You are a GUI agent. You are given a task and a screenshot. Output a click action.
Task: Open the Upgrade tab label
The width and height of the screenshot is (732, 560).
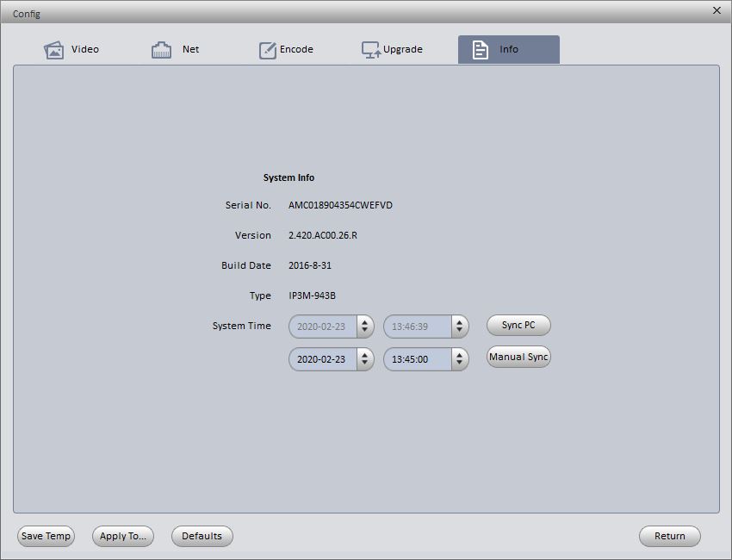point(403,49)
